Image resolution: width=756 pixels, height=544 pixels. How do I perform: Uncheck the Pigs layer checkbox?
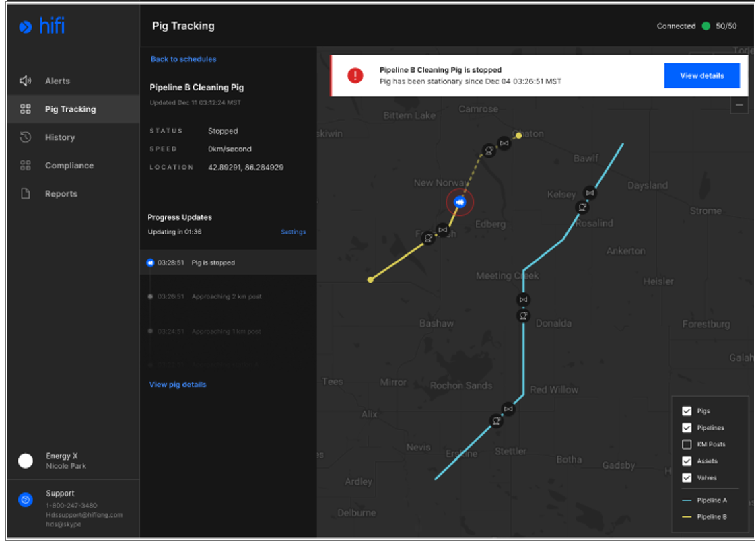pyautogui.click(x=687, y=411)
